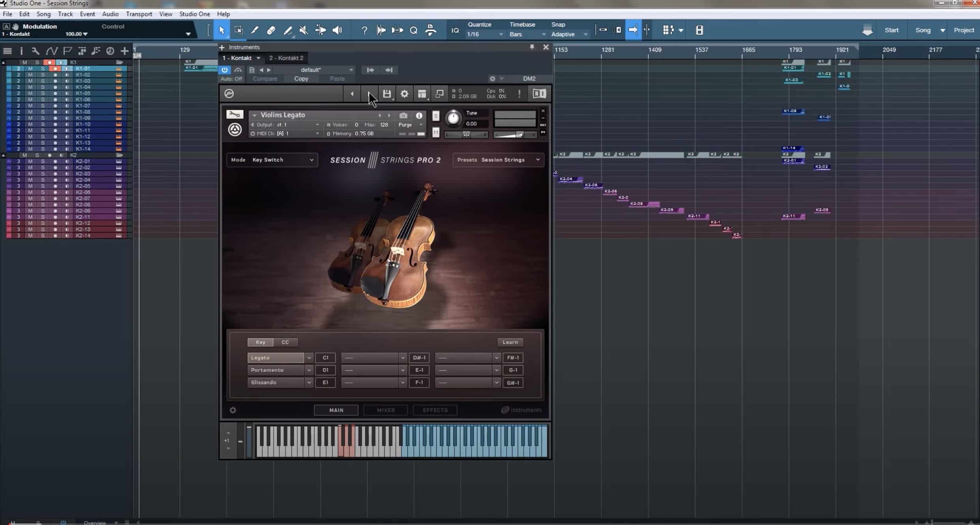Open the Presets Session Strings dropdown
Image resolution: width=980 pixels, height=525 pixels.
coord(498,159)
